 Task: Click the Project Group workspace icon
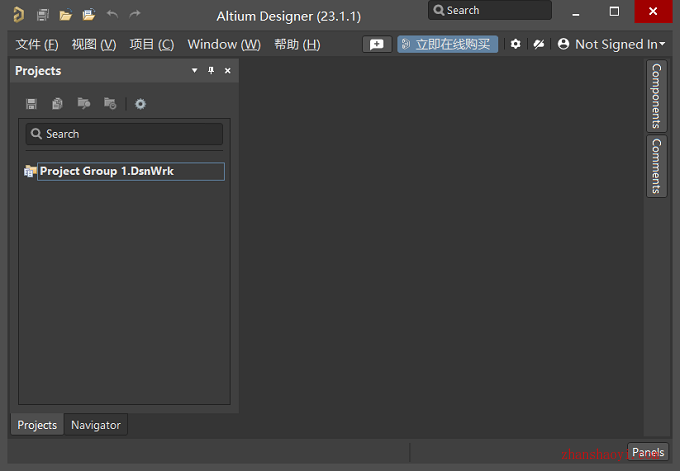(30, 172)
